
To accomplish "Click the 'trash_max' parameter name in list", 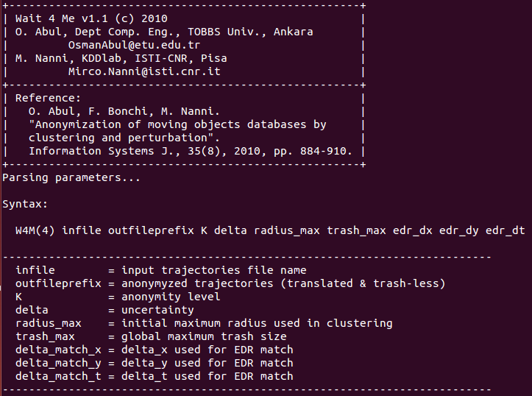I will coord(45,336).
